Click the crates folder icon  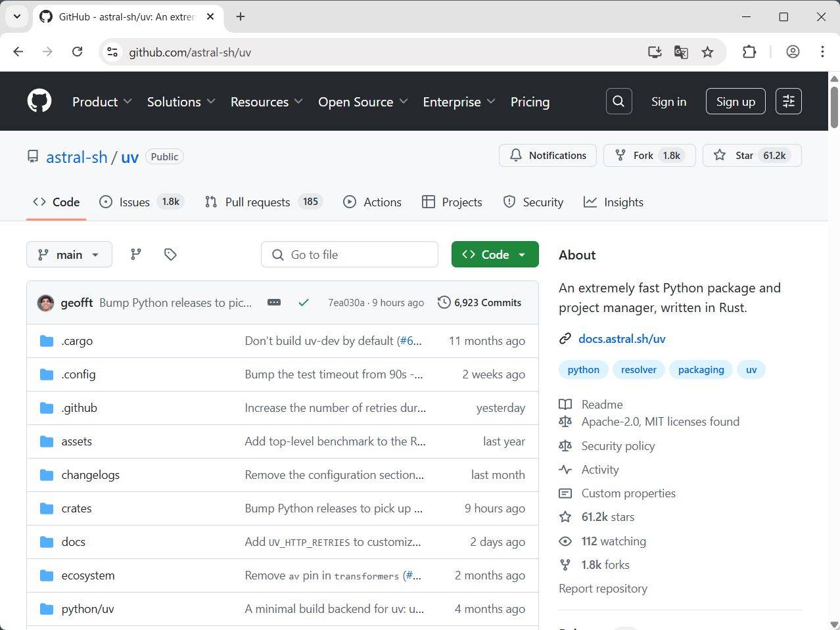[46, 508]
